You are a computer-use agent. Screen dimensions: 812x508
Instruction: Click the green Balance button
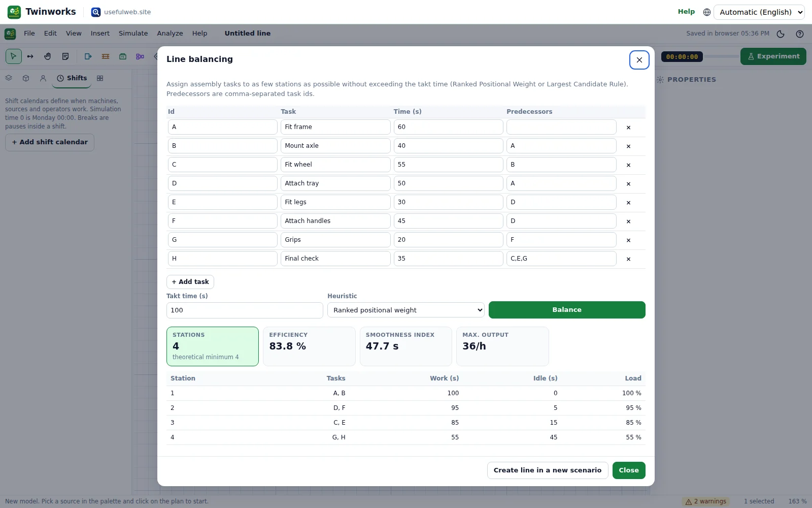click(567, 310)
